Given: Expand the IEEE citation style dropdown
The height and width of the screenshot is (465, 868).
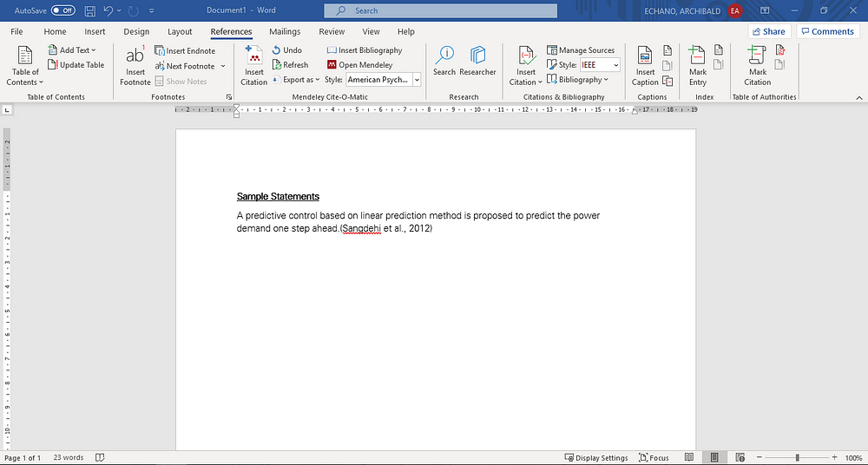Looking at the screenshot, I should click(x=615, y=65).
